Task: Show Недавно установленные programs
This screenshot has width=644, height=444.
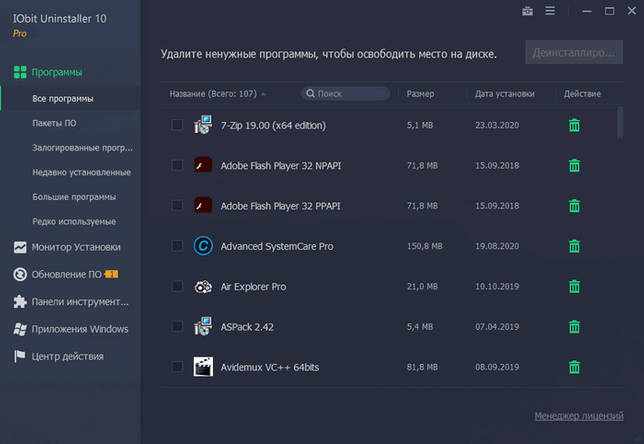Action: 82,172
